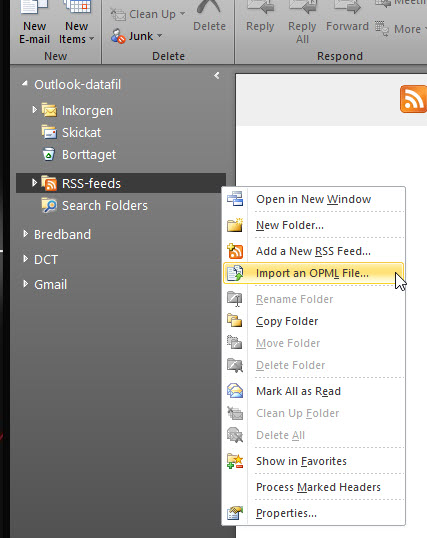Open the Clean Up dropdown arrow
The width and height of the screenshot is (427, 538).
point(183,14)
